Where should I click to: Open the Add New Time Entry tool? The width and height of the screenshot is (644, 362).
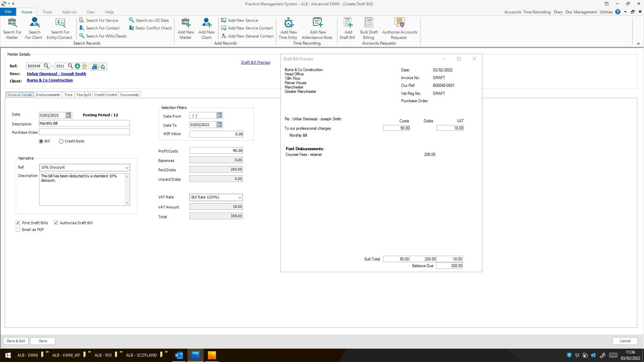coord(288,28)
